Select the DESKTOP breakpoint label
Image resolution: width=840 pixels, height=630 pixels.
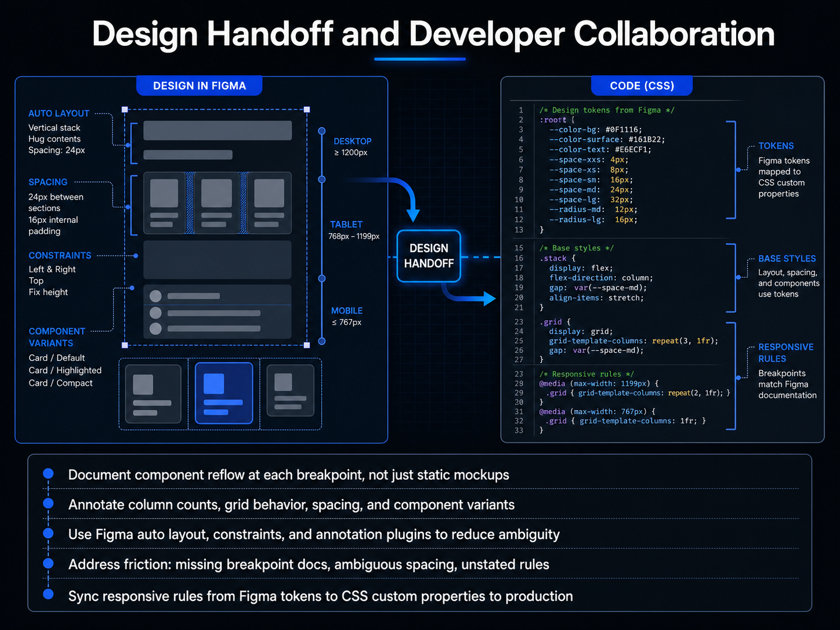click(x=352, y=141)
